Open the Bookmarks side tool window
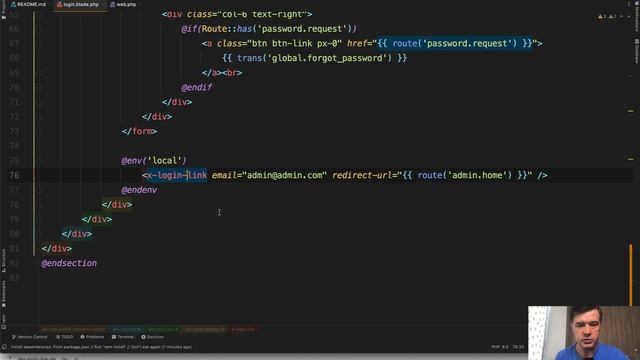The height and width of the screenshot is (360, 640). (x=4, y=294)
